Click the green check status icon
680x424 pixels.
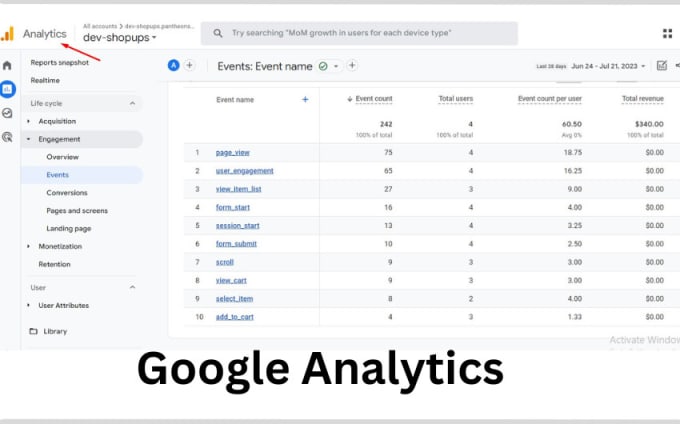point(323,66)
